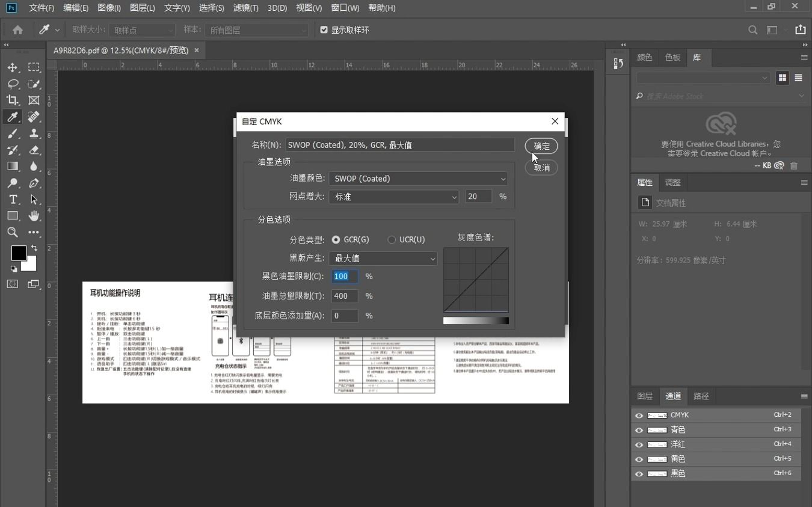Image resolution: width=812 pixels, height=507 pixels.
Task: Open the 文件(F) menu
Action: [x=42, y=8]
